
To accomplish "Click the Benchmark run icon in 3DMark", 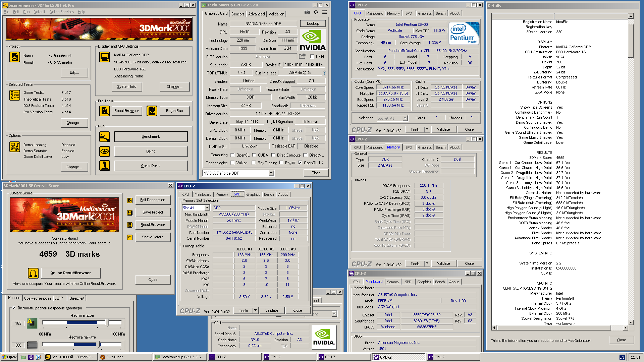I will (105, 137).
